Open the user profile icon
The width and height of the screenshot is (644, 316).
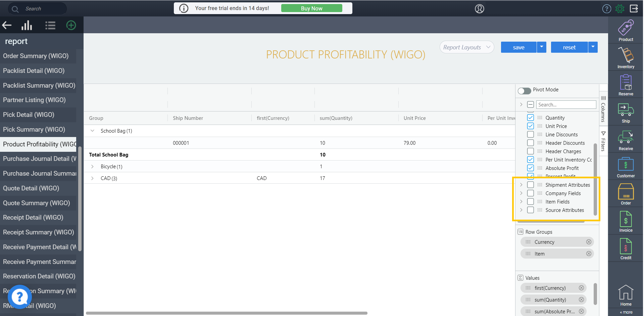click(x=480, y=9)
